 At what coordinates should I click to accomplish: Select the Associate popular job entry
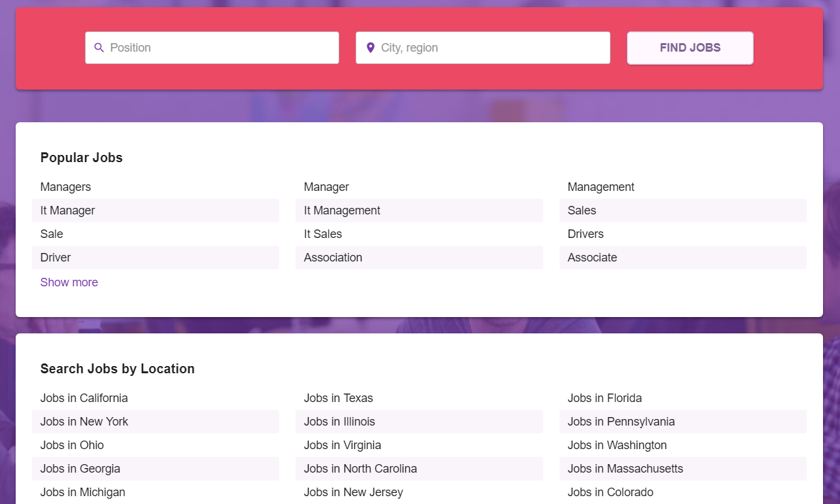(x=592, y=257)
